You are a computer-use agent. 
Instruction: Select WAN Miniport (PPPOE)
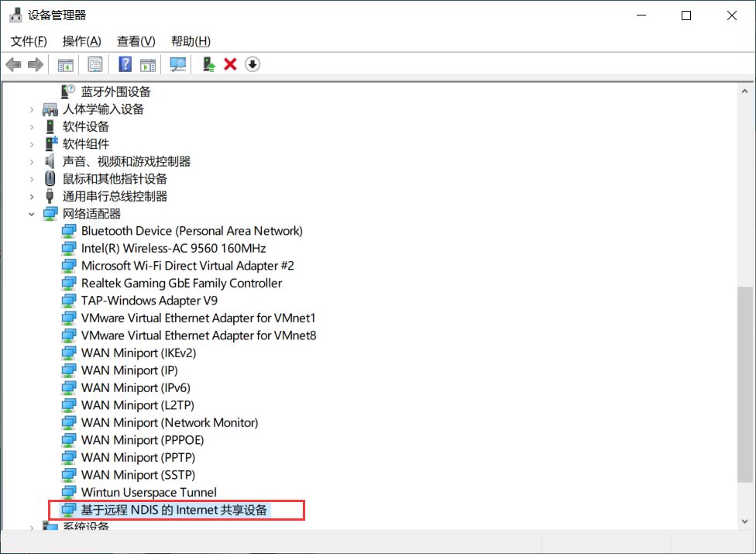143,440
